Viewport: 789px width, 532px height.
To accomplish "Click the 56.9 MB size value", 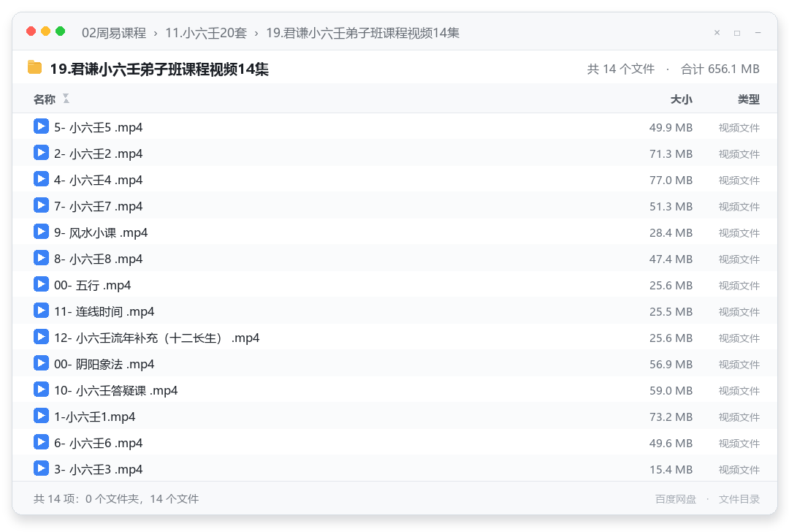I will coord(671,365).
